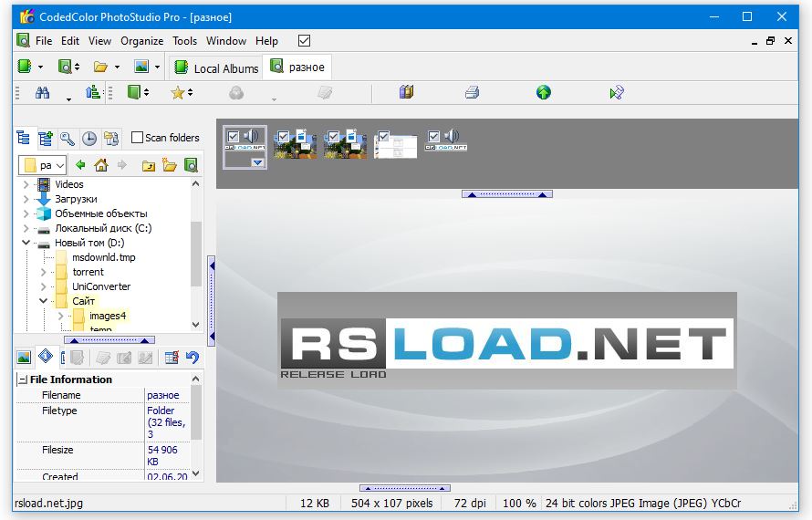Viewport: 812px width, 520px height.
Task: Click the home folder icon
Action: click(x=101, y=165)
